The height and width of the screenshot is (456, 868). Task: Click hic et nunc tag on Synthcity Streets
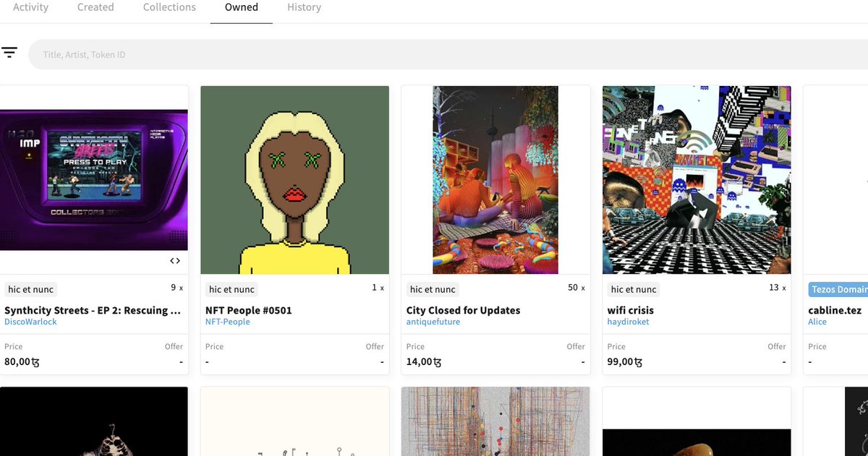coord(30,289)
